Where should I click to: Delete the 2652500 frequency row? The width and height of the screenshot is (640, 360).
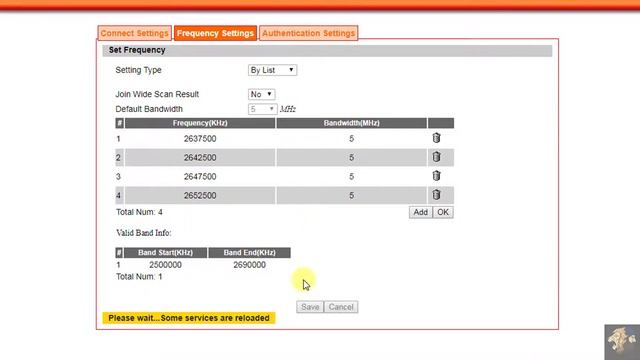[436, 195]
